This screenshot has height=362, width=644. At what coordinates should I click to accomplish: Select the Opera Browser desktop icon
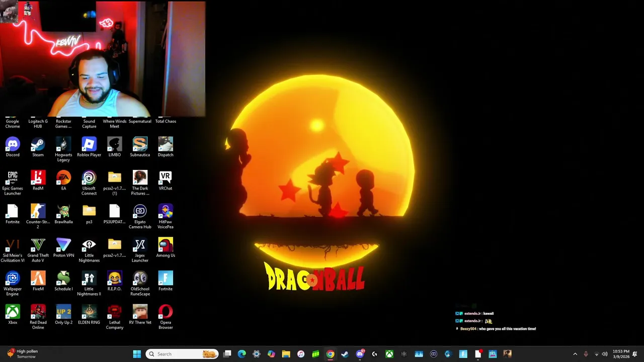[x=166, y=317]
